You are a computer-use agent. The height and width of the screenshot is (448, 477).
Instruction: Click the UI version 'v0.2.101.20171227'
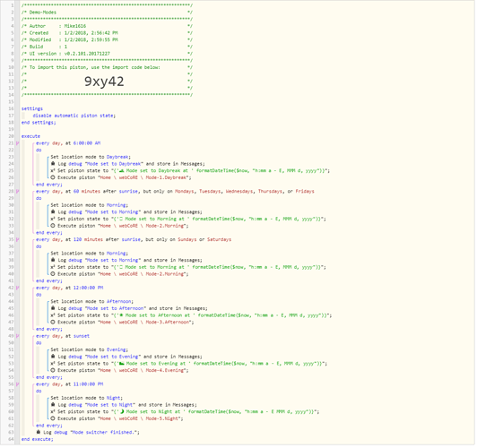(87, 54)
